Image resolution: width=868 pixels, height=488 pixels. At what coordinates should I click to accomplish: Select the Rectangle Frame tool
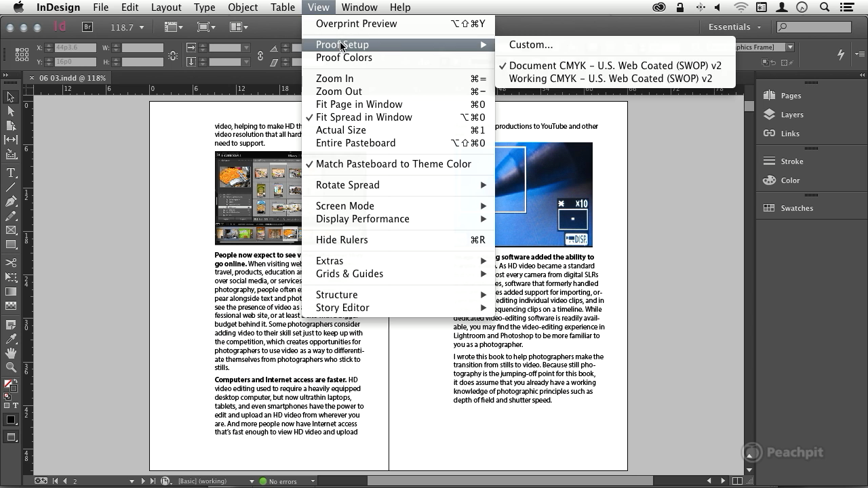point(11,230)
